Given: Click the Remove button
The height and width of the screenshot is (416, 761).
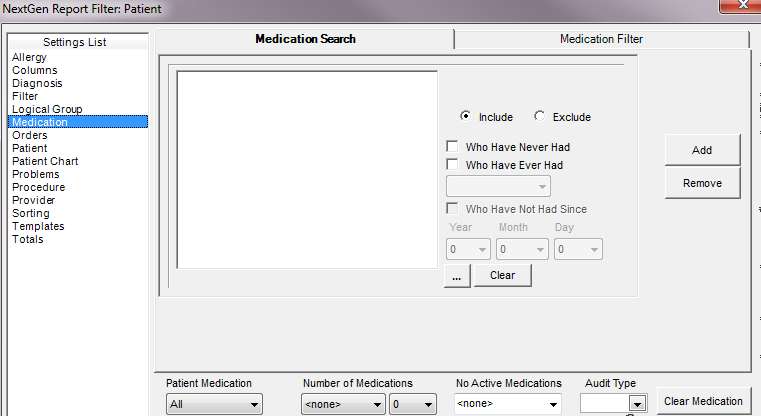Looking at the screenshot, I should (702, 183).
